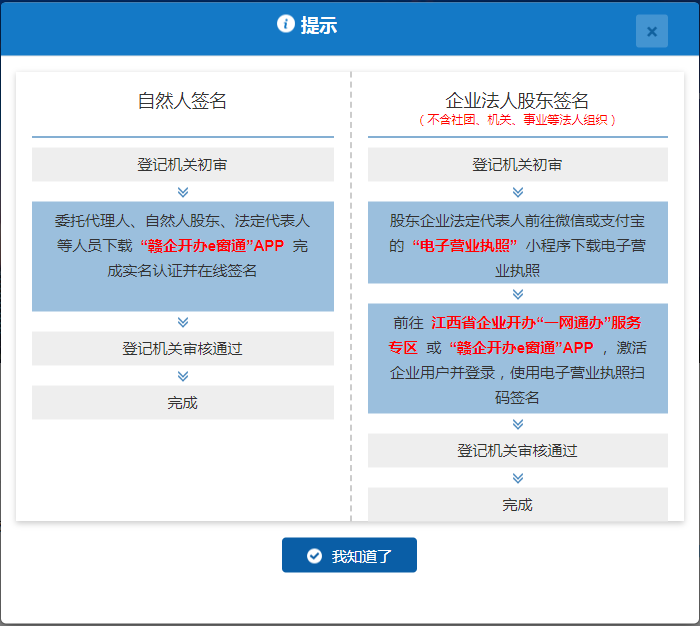700x626 pixels.
Task: Click the 完成 step under 自然人签名
Action: click(183, 403)
